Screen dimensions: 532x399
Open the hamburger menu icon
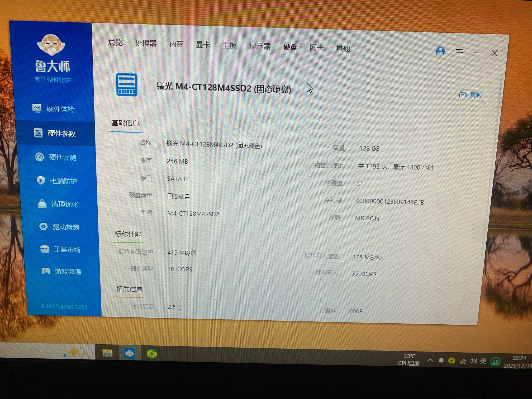[x=459, y=52]
